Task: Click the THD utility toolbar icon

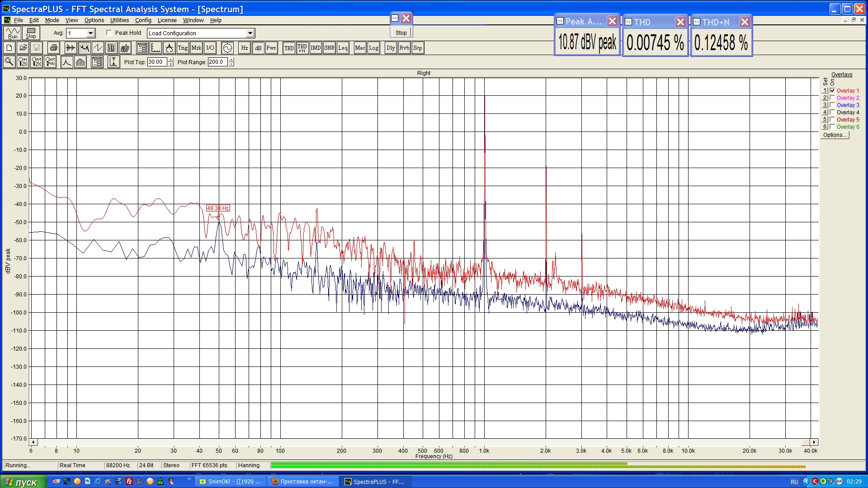Action: (289, 48)
